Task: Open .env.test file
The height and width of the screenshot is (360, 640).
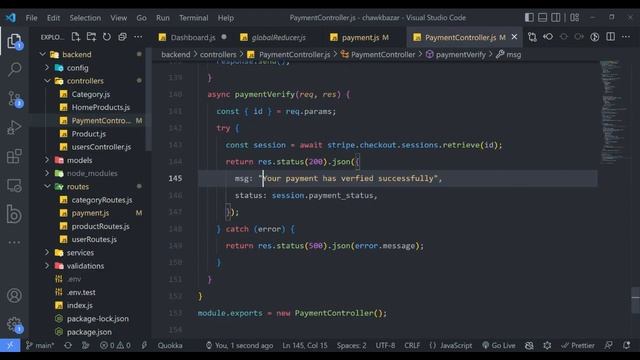Action: (x=81, y=292)
